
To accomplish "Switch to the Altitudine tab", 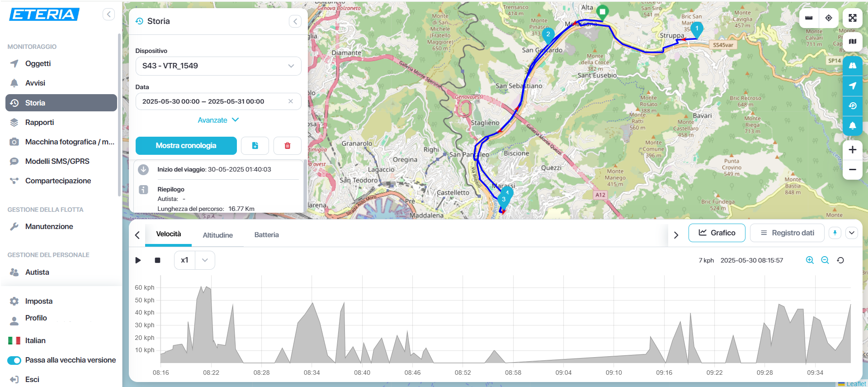I will [217, 235].
